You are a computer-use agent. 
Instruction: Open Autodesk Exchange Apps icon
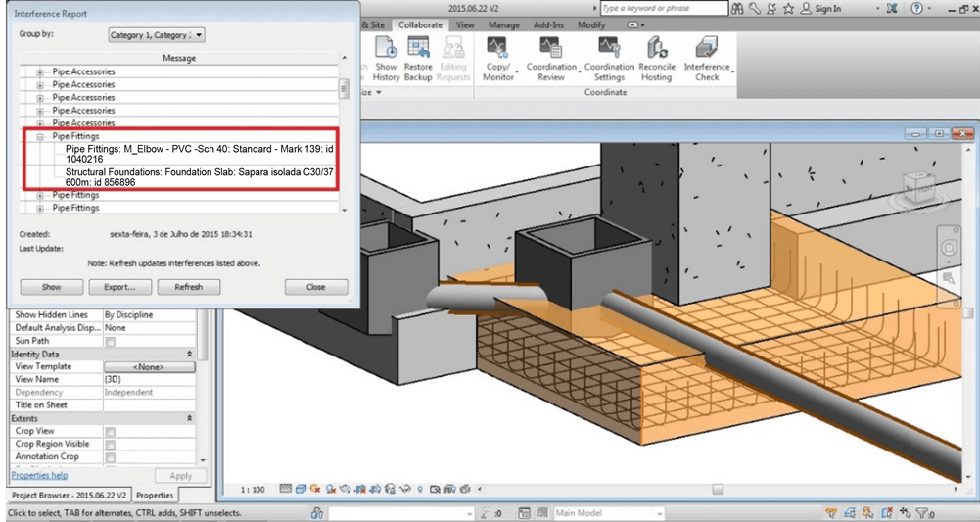click(x=891, y=8)
